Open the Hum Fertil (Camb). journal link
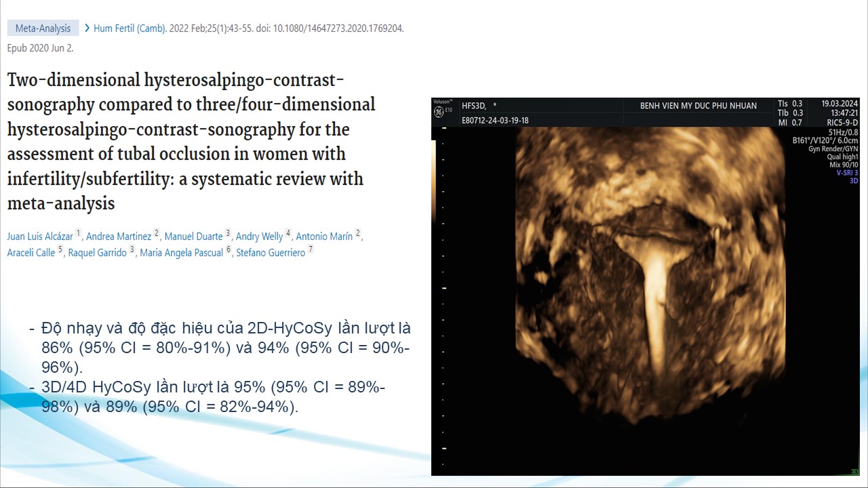Image resolution: width=868 pixels, height=488 pixels. (x=130, y=28)
